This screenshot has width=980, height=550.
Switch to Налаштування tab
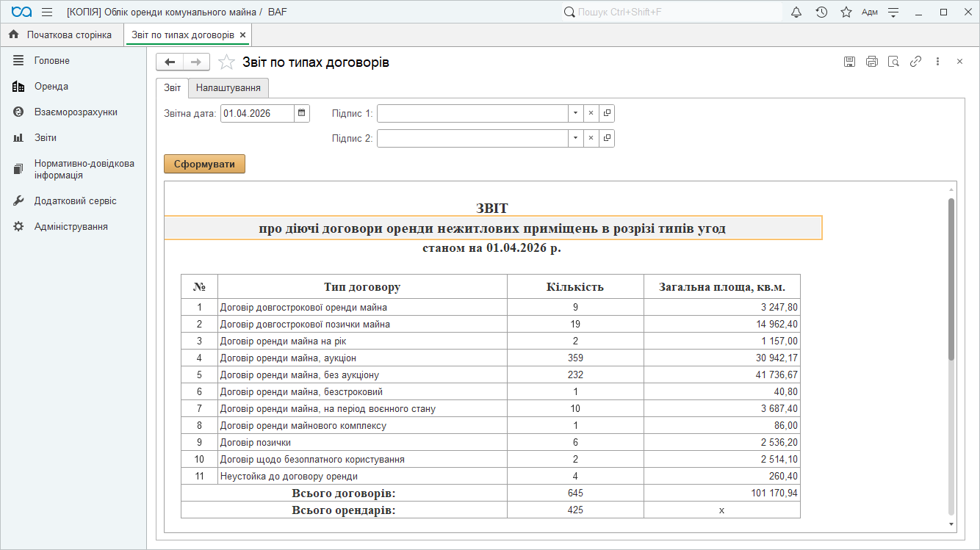(228, 88)
